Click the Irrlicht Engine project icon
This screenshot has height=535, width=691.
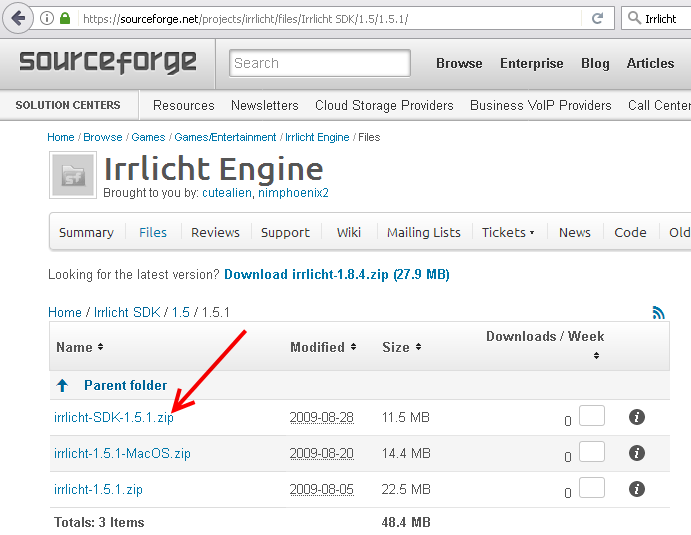pyautogui.click(x=73, y=175)
